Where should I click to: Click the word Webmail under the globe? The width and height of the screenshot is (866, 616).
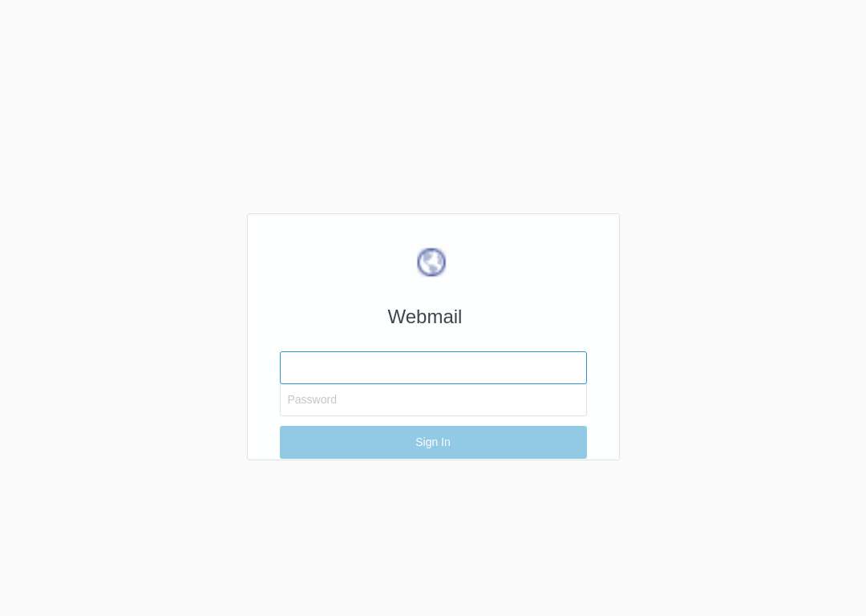[425, 317]
